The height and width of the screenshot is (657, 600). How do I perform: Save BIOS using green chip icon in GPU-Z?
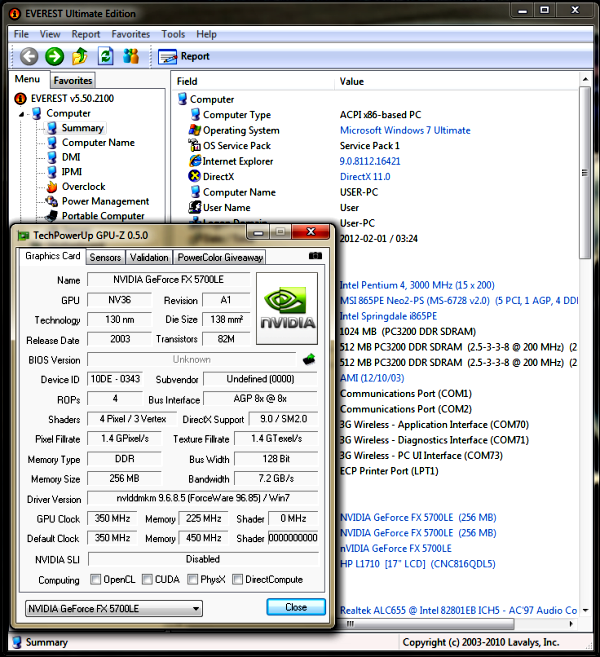pos(309,359)
